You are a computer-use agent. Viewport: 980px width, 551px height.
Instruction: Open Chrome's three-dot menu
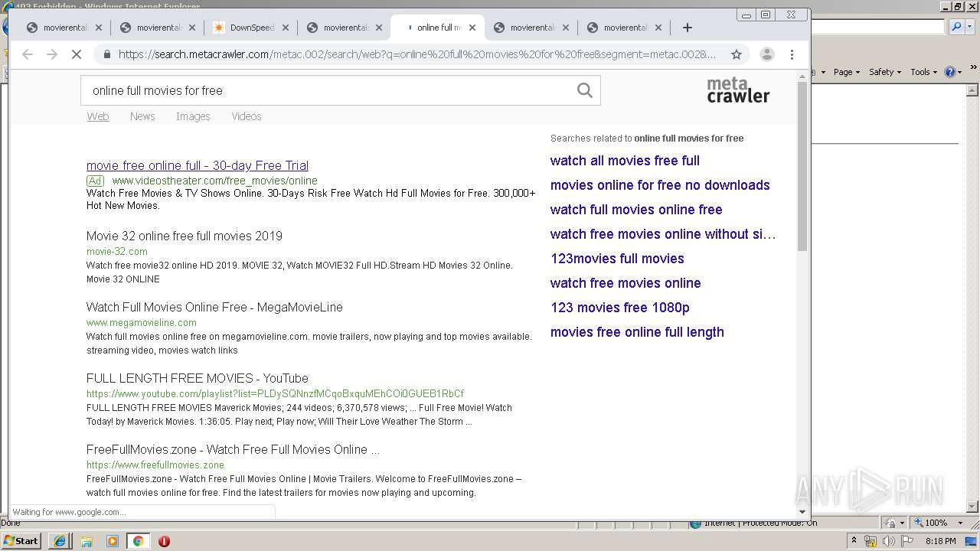pyautogui.click(x=792, y=54)
